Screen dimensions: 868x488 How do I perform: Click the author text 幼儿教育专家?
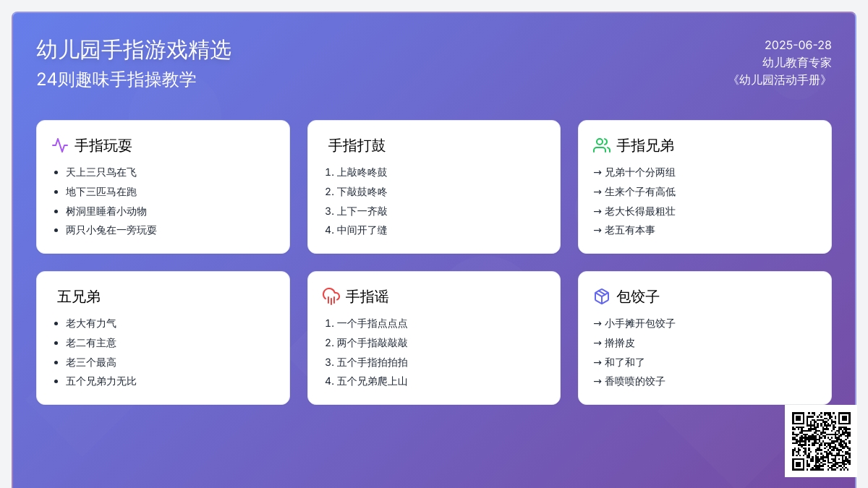(797, 62)
